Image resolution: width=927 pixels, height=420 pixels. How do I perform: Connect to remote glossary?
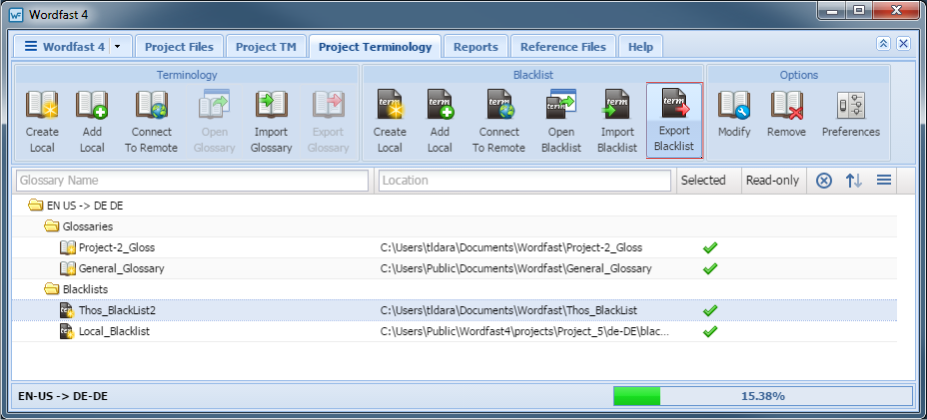click(151, 122)
